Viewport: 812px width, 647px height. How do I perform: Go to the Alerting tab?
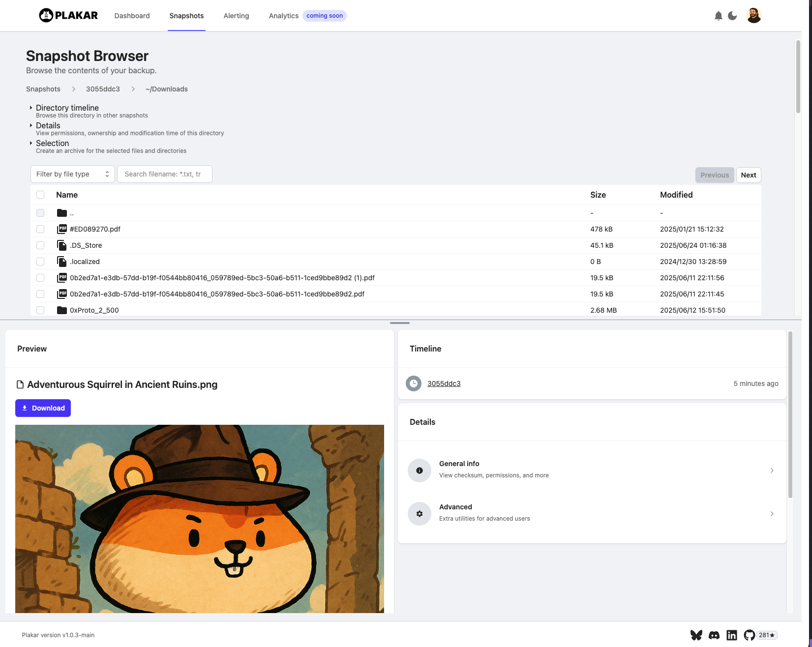point(236,16)
